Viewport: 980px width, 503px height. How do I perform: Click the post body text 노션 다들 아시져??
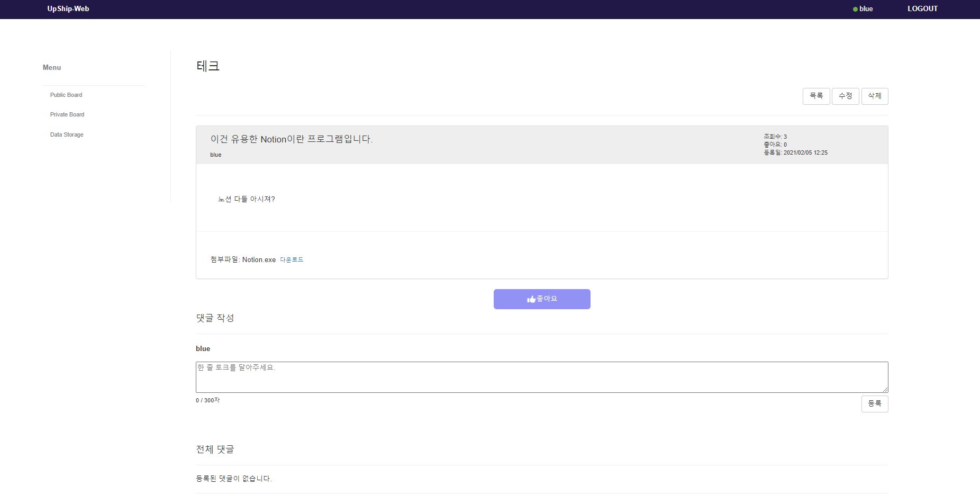[x=247, y=199]
